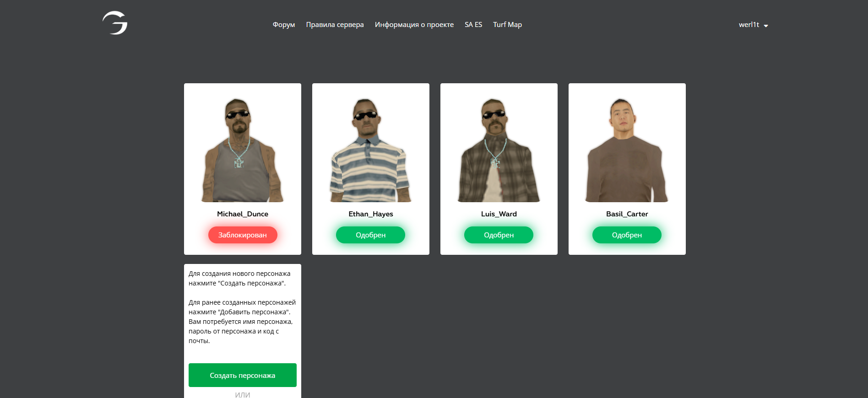This screenshot has width=868, height=398.
Task: Click Одобрен badge under Luis_Ward
Action: click(x=499, y=235)
